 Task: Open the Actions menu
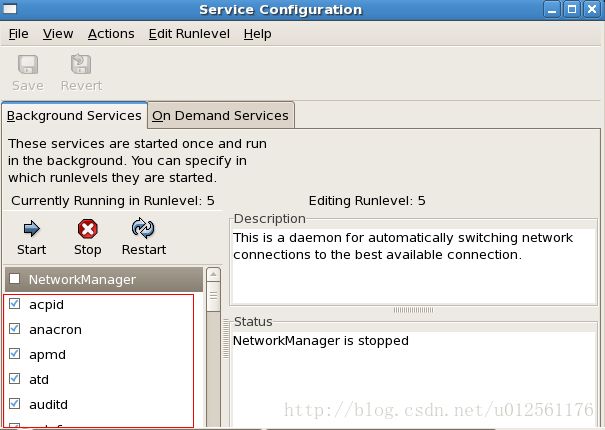click(111, 34)
